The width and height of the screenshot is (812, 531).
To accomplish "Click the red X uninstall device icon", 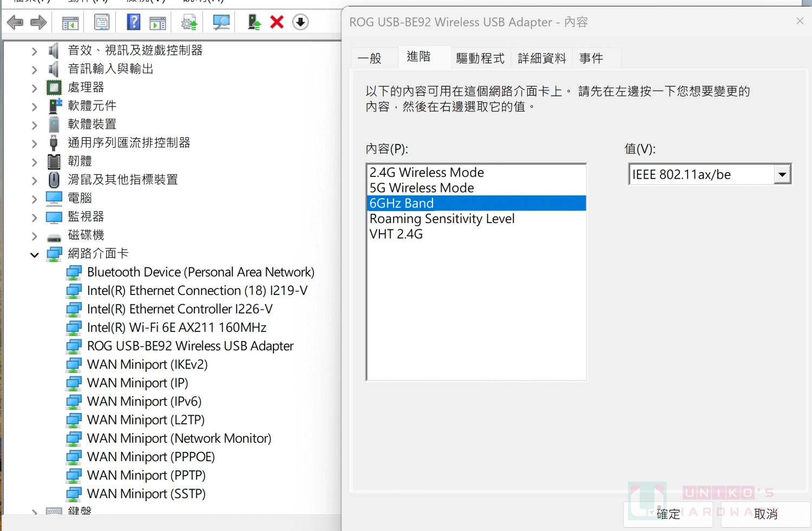I will (277, 22).
